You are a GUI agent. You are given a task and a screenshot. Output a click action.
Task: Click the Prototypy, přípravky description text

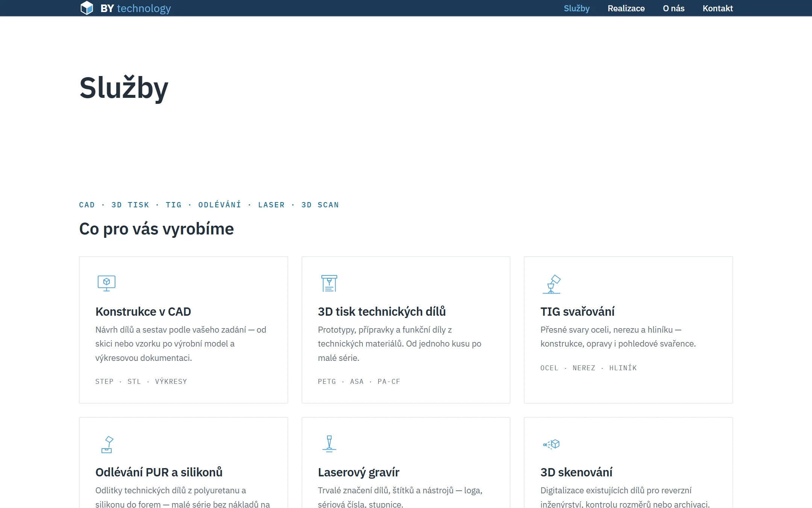coord(400,344)
